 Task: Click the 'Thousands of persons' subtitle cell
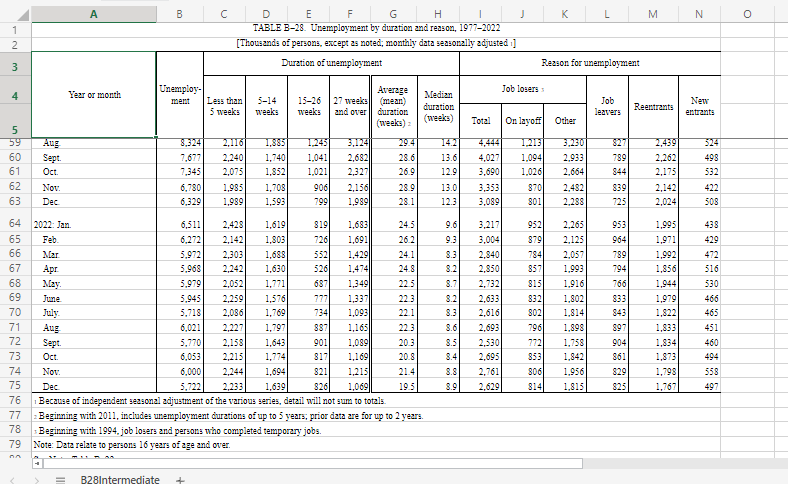coord(376,43)
